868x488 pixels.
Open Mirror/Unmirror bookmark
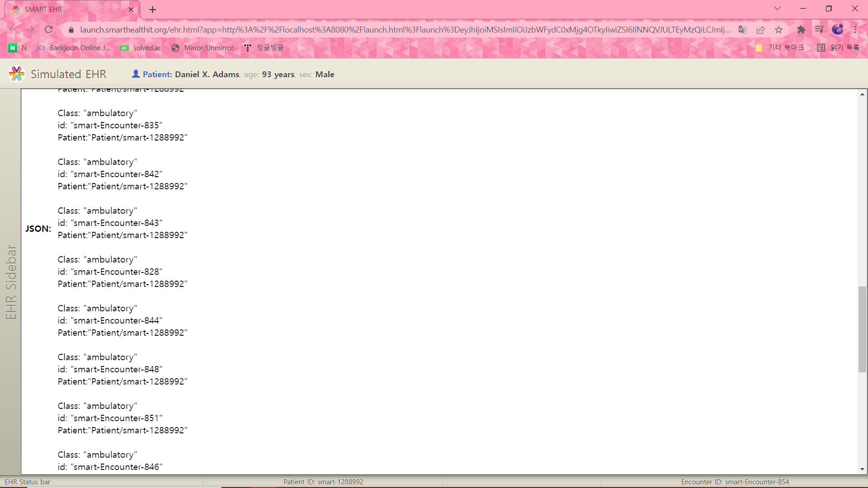(203, 47)
